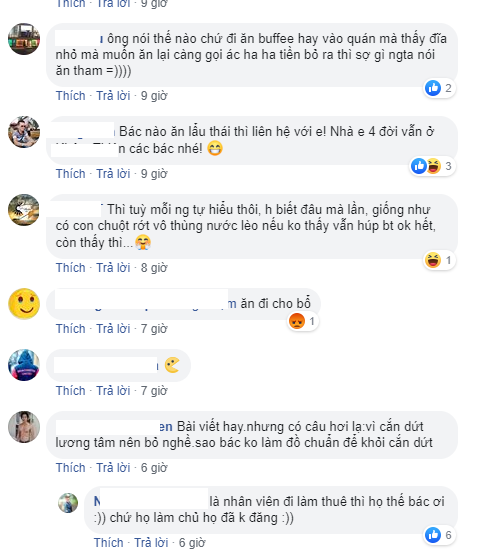Open like reaction count on buffet comment
The image size is (487, 549).
439,88
